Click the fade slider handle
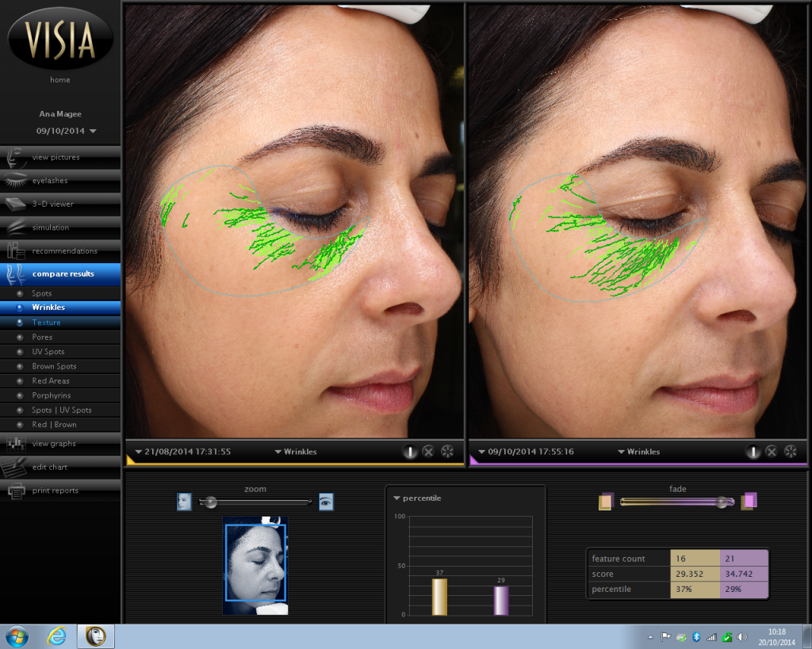Viewport: 812px width, 649px height. [x=721, y=502]
